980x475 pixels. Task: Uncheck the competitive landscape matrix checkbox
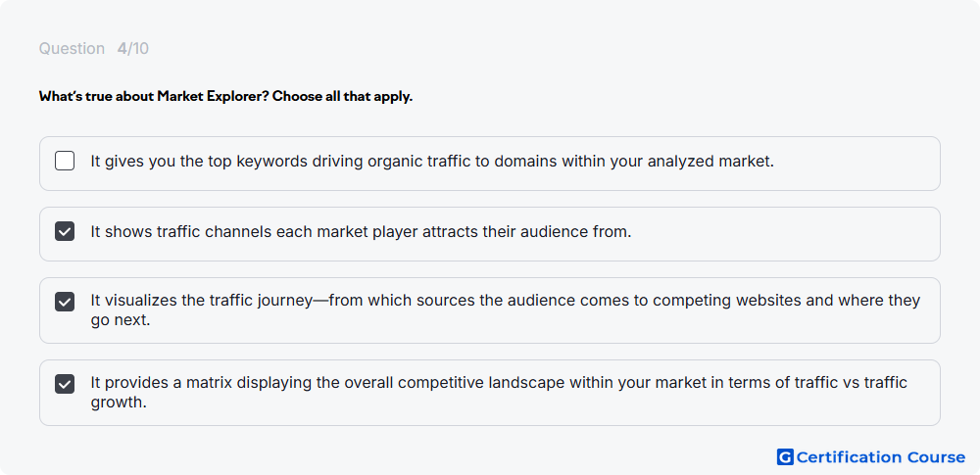click(65, 384)
